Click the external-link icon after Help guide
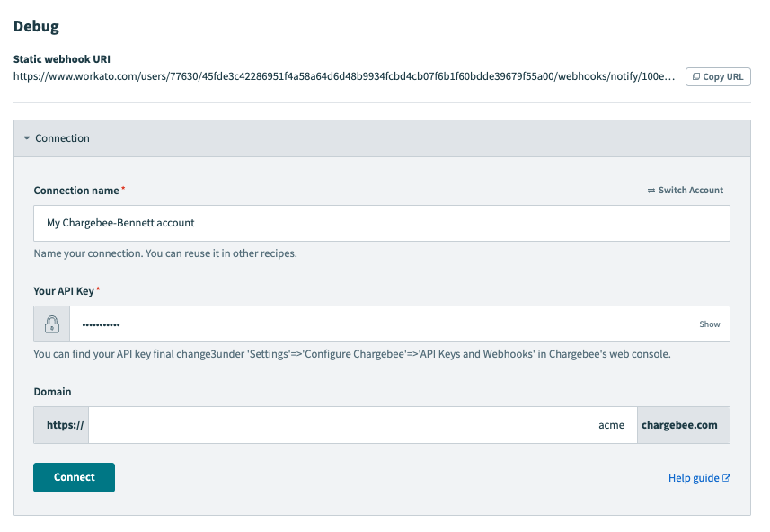This screenshot has height=532, width=770. (x=726, y=477)
